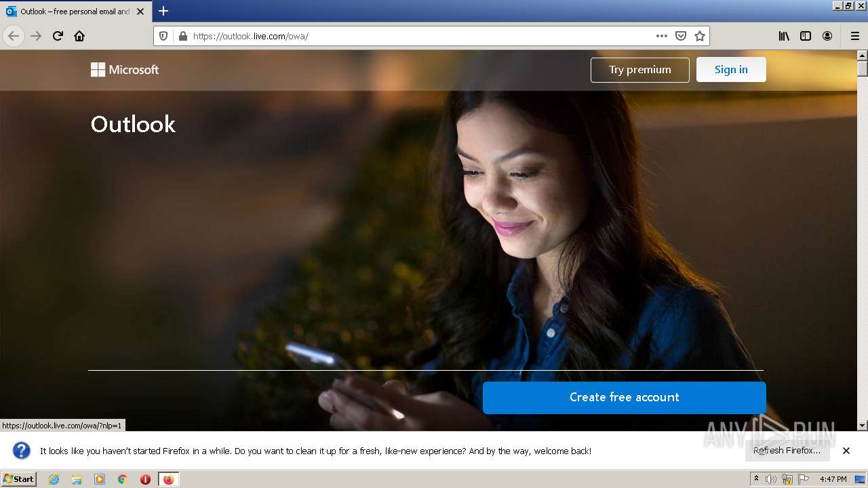Open the Firefox home page

79,36
